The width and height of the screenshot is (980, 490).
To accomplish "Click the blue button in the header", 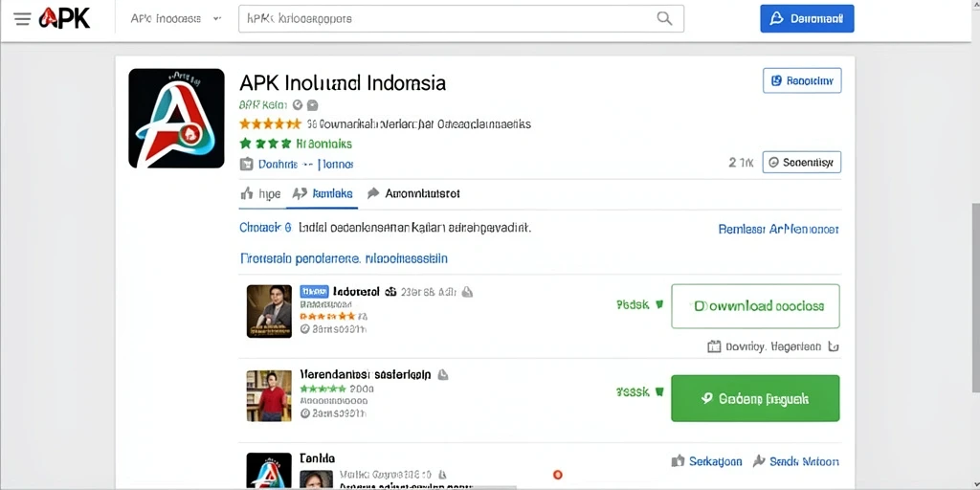I will (807, 19).
